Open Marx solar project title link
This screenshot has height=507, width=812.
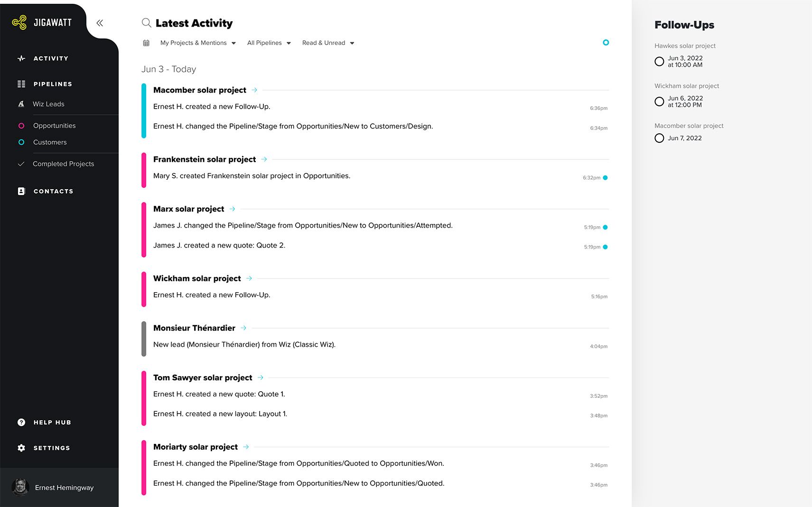[x=188, y=209]
